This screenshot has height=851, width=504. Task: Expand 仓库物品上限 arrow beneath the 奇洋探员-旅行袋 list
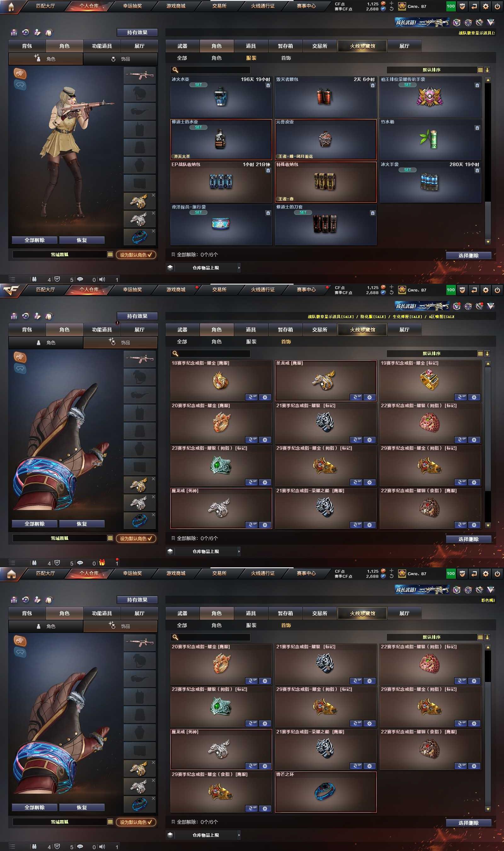click(x=239, y=268)
